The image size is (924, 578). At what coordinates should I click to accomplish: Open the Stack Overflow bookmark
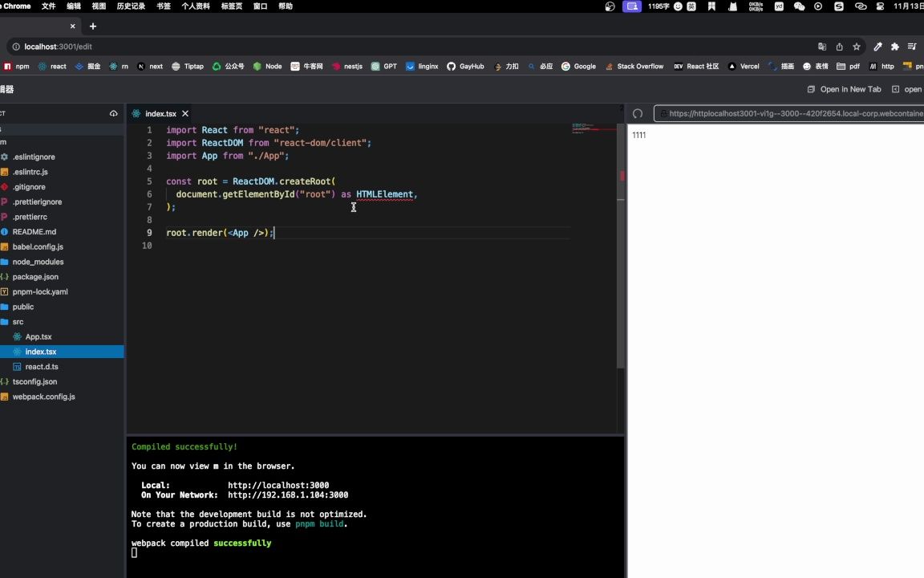click(x=634, y=66)
